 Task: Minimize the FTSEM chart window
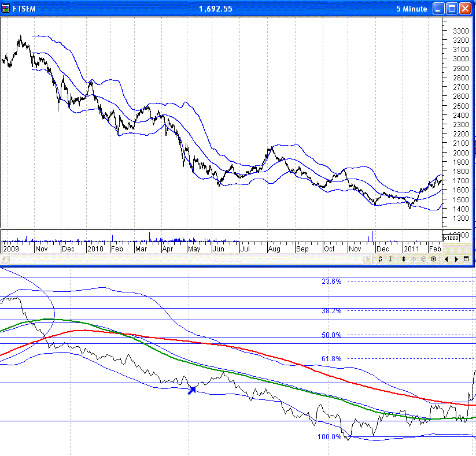coord(439,9)
